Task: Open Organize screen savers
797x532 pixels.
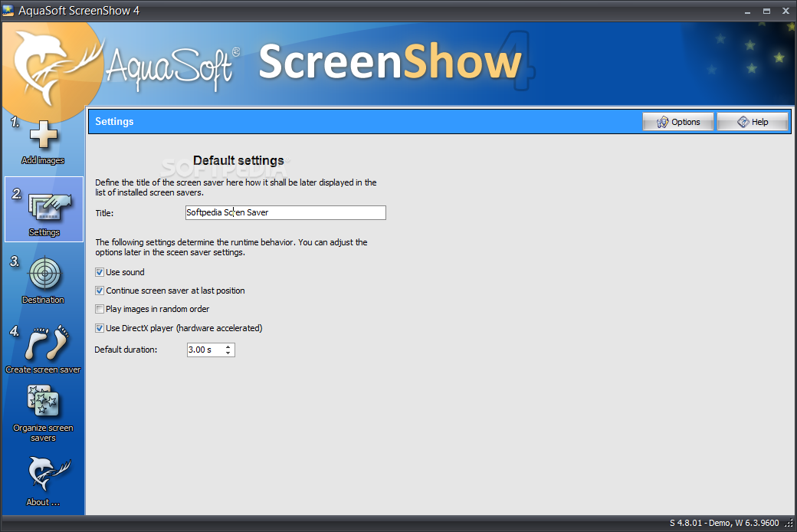Action: (43, 412)
